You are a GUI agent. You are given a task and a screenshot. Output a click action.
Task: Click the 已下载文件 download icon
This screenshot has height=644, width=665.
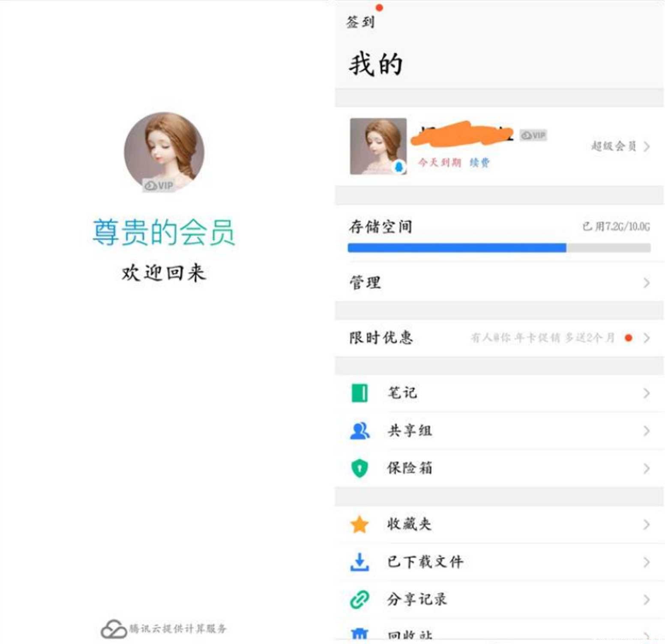(x=359, y=562)
